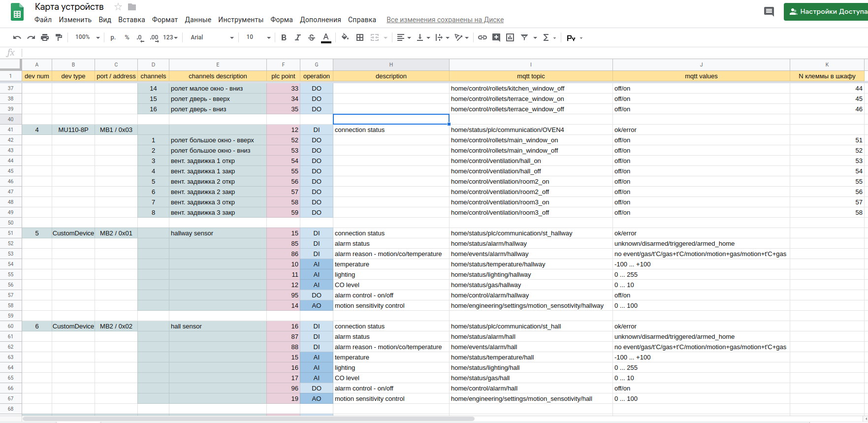Open the zoom 100% dropdown
Viewport: 868px width, 423px height.
(x=88, y=37)
